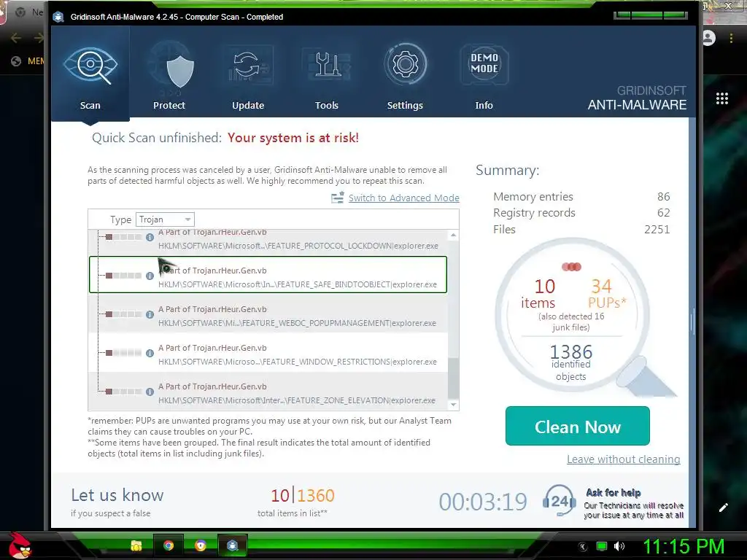The width and height of the screenshot is (747, 560).
Task: Click the 10|1360 total items counter
Action: [303, 496]
